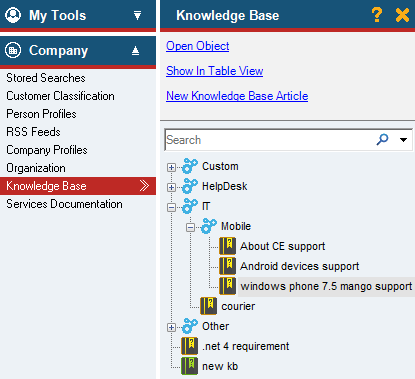Click the Mobile category gears icon
Screen dimensions: 415x379
click(x=209, y=226)
